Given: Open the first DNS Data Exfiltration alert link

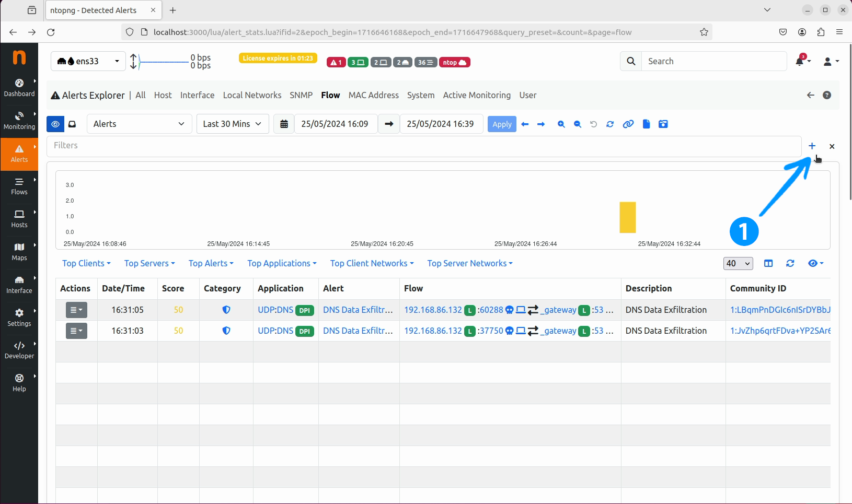Looking at the screenshot, I should (358, 310).
